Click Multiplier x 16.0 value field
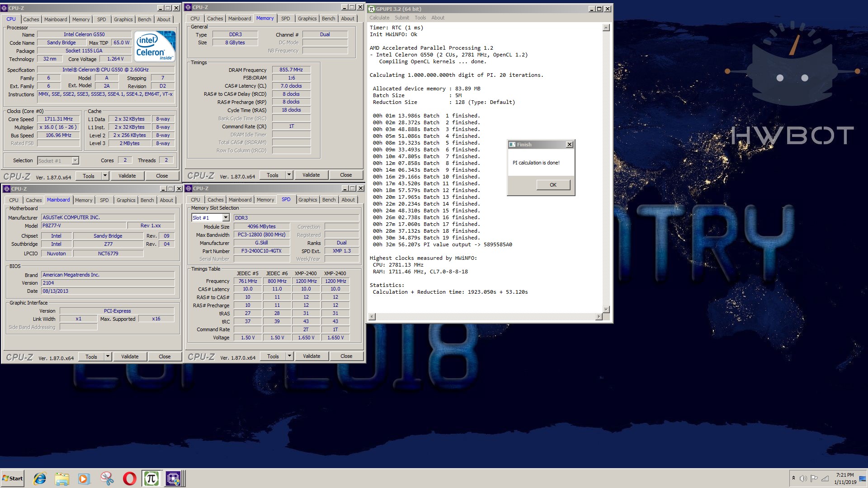This screenshot has height=488, width=868. tap(59, 127)
